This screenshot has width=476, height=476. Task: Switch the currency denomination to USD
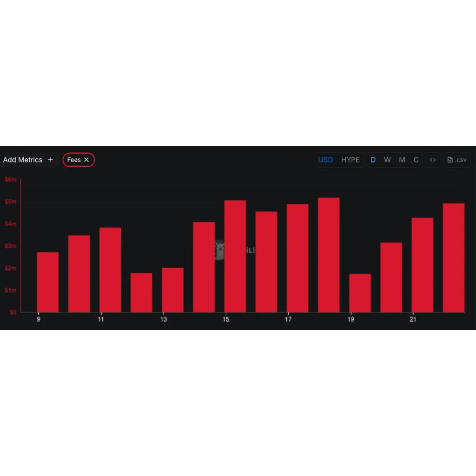click(x=325, y=160)
